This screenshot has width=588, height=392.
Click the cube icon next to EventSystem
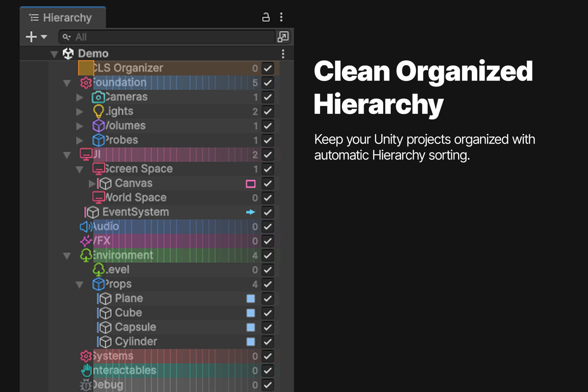point(93,212)
